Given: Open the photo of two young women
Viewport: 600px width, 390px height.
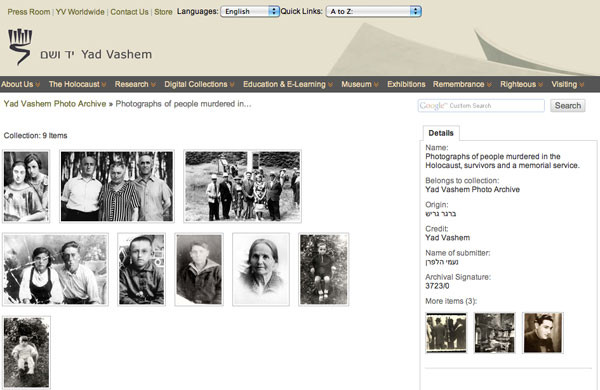Looking at the screenshot, I should (x=26, y=186).
